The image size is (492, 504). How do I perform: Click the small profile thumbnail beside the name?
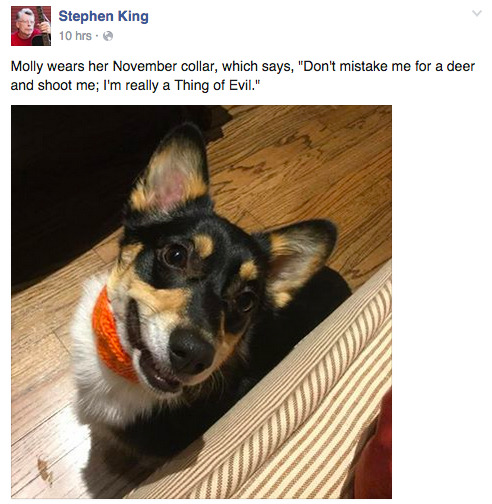(x=31, y=26)
